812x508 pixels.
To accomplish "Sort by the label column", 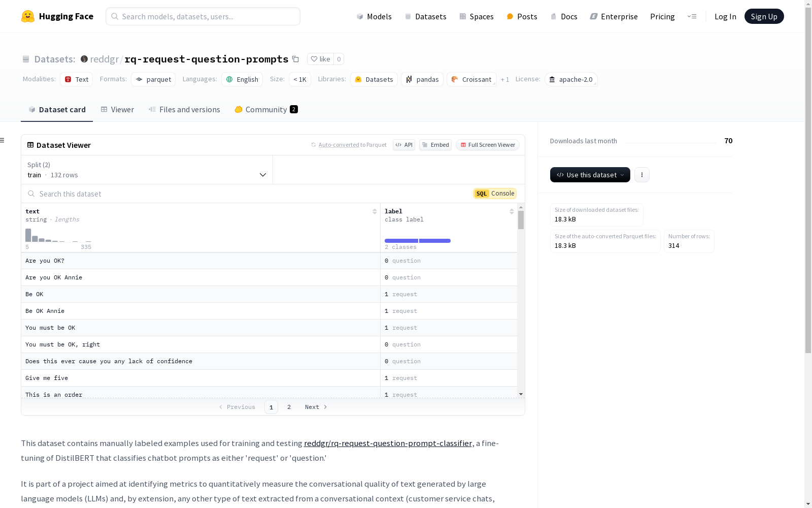I will [x=512, y=211].
